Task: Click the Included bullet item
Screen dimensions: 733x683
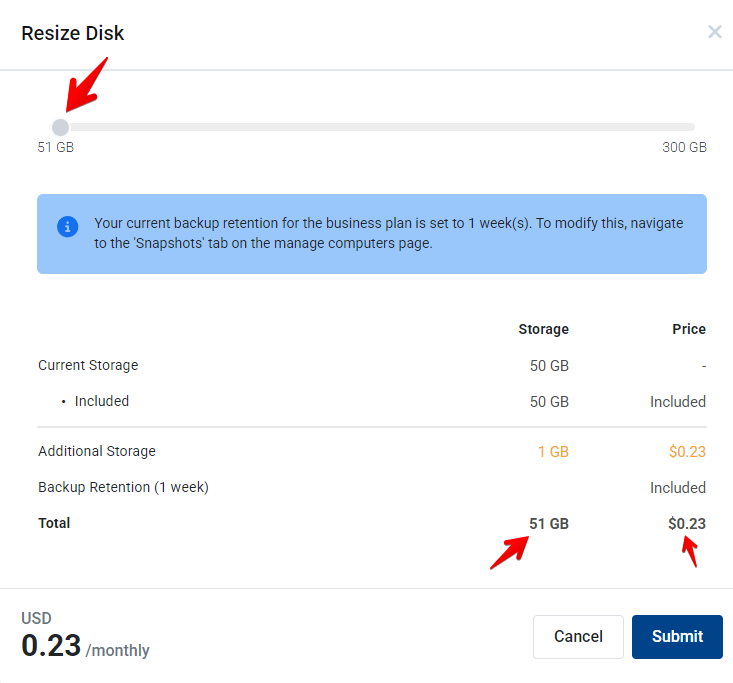Action: coord(101,401)
